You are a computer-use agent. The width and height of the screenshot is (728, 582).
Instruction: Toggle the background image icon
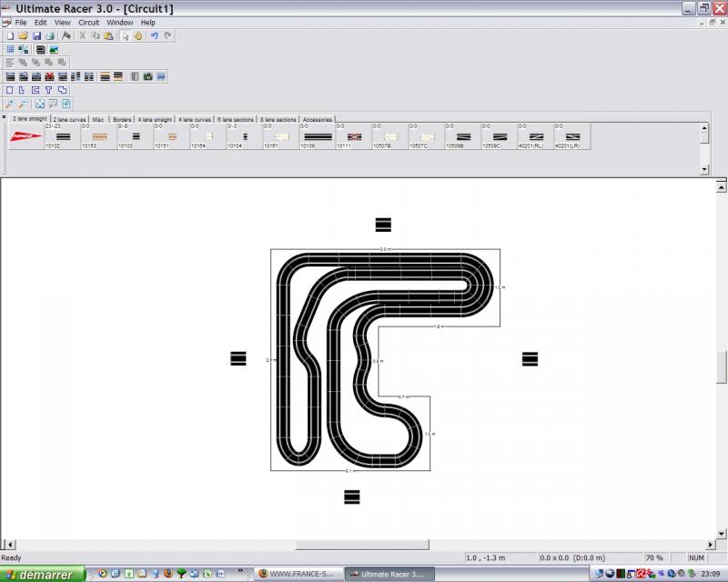pyautogui.click(x=54, y=49)
